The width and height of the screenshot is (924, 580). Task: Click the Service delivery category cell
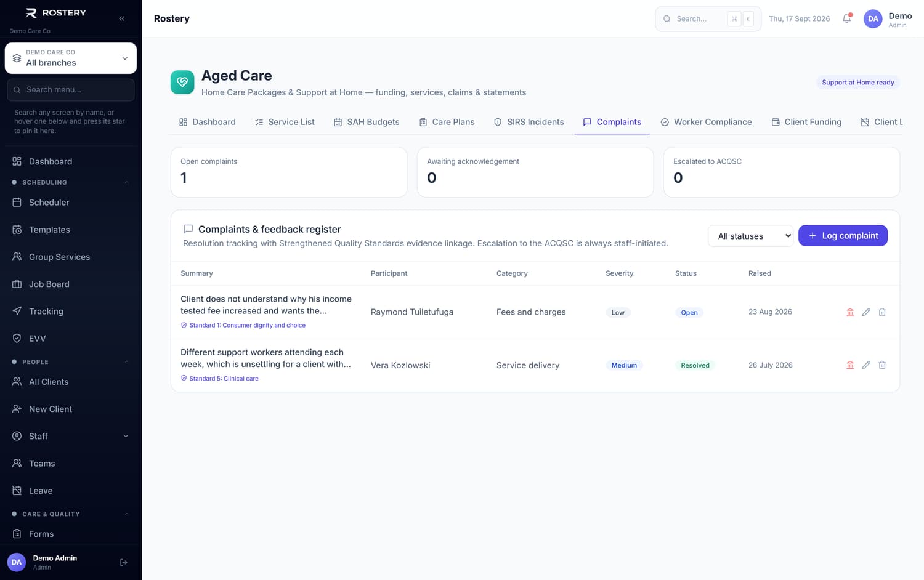(528, 365)
